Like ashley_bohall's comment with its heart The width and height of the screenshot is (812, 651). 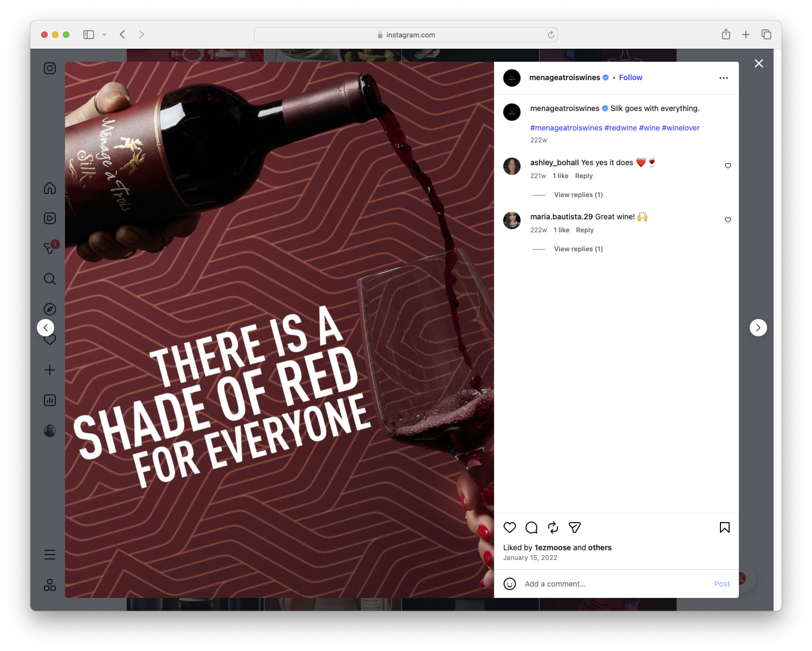click(x=728, y=166)
